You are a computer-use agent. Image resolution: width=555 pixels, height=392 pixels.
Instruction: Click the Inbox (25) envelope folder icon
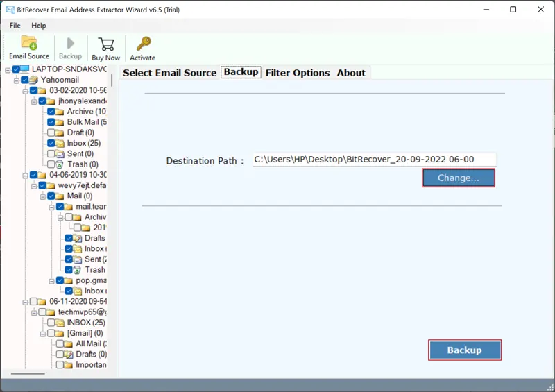pyautogui.click(x=60, y=144)
